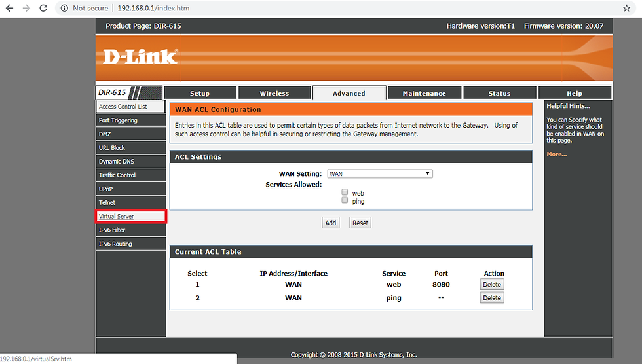
Task: Open URL Block sidebar item
Action: [x=130, y=148]
